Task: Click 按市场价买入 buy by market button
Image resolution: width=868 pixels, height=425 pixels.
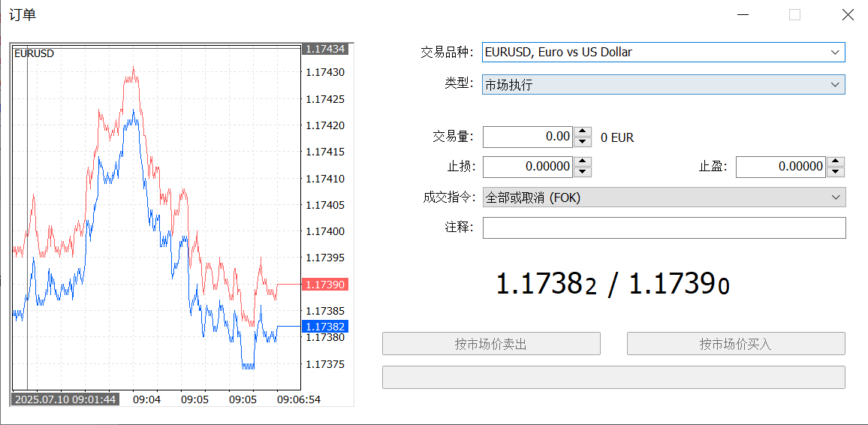Action: (736, 344)
